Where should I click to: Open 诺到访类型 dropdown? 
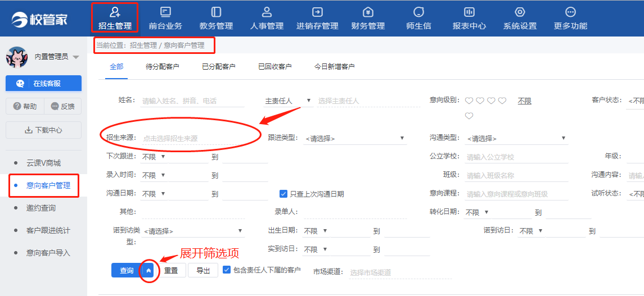coord(193,231)
